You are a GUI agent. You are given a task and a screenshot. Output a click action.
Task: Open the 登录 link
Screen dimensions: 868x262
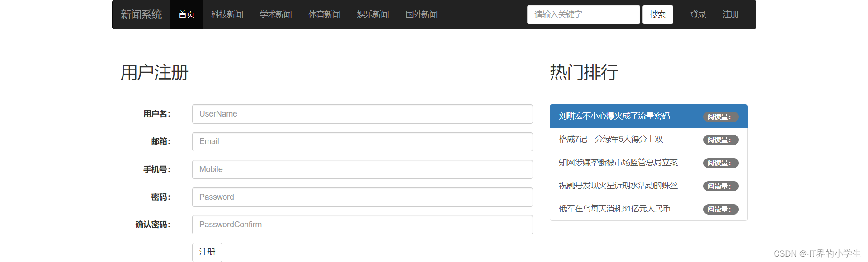pyautogui.click(x=698, y=15)
